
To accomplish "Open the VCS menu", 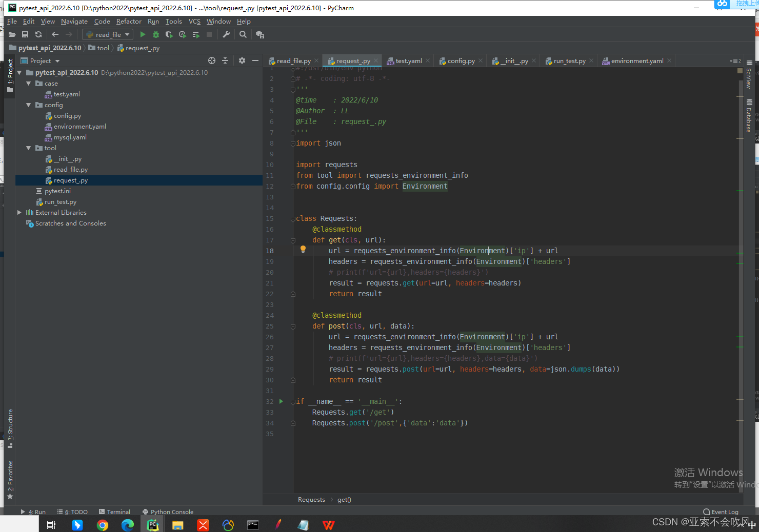I will click(194, 22).
